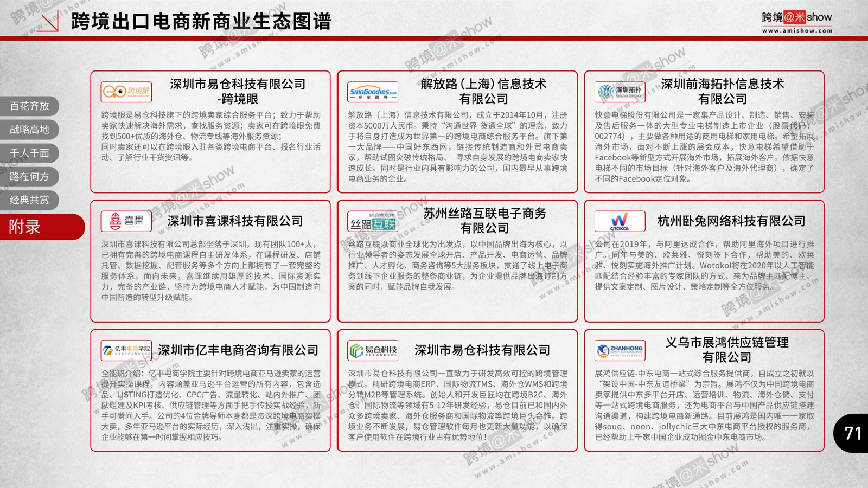Switch to the 千人千面 tab

click(x=29, y=153)
